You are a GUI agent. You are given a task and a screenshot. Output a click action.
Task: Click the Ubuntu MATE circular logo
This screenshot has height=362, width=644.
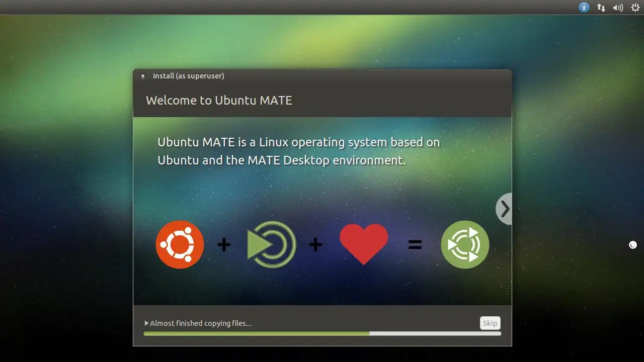(465, 244)
